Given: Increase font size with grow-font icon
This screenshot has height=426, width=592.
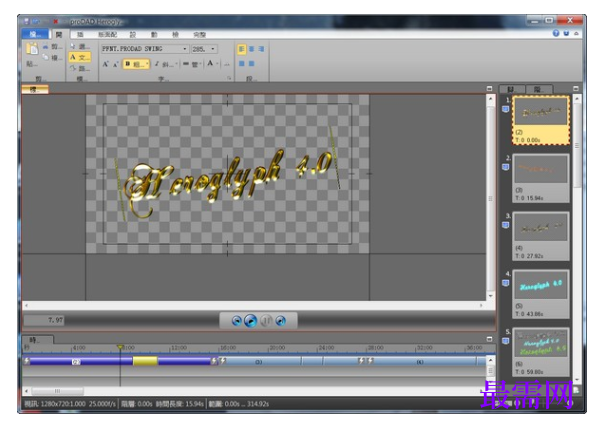Looking at the screenshot, I should [106, 64].
